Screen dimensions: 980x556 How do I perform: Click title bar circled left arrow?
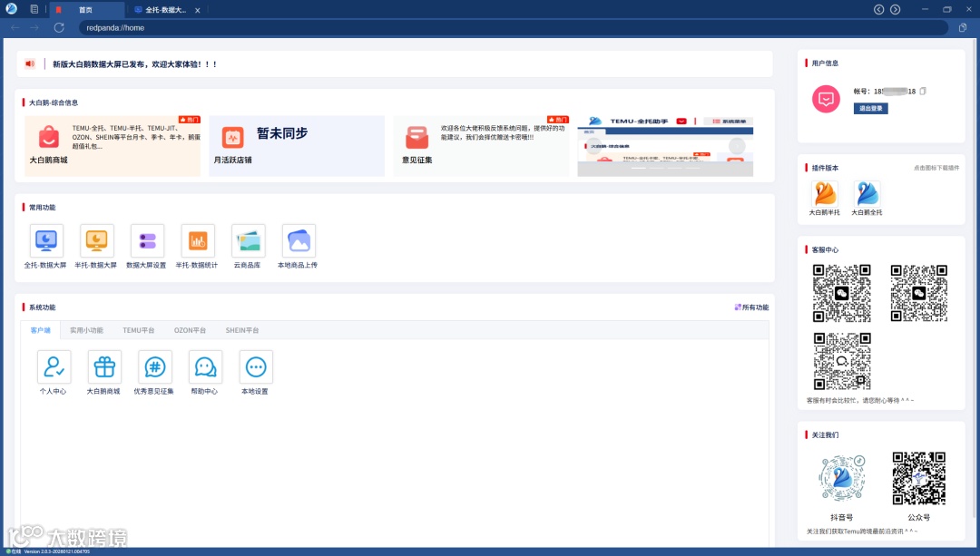878,9
